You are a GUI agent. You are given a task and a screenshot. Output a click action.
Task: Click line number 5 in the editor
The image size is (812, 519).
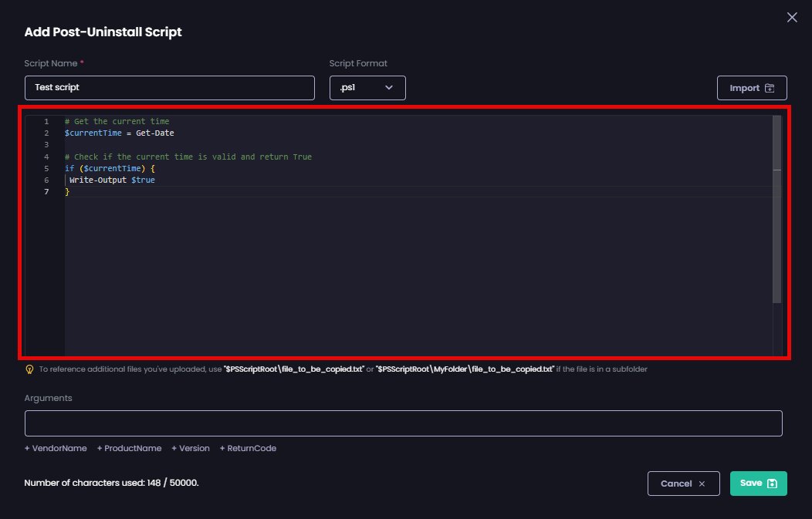[x=46, y=168]
